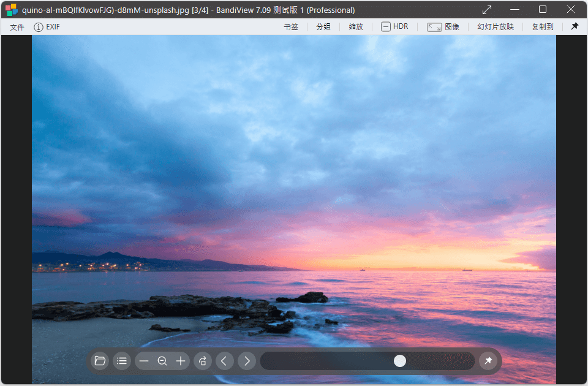This screenshot has height=386, width=588.
Task: Open the 复制到 copy destination dropdown
Action: tap(542, 26)
